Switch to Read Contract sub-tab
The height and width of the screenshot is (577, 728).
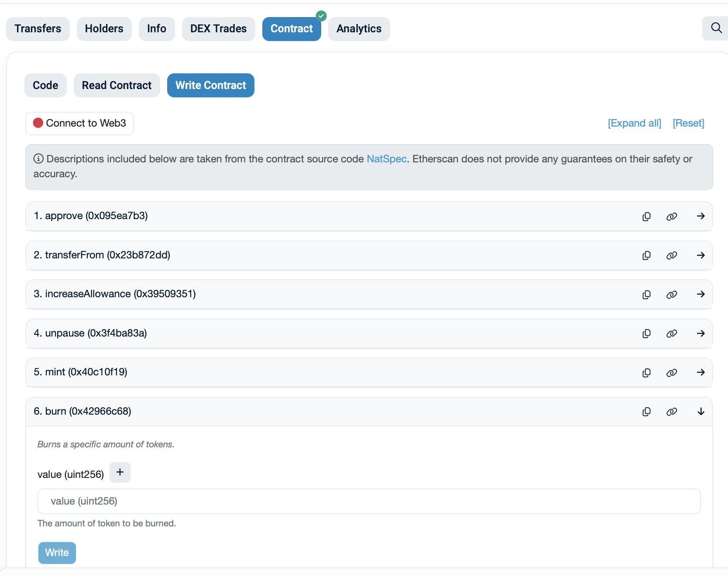pos(117,85)
